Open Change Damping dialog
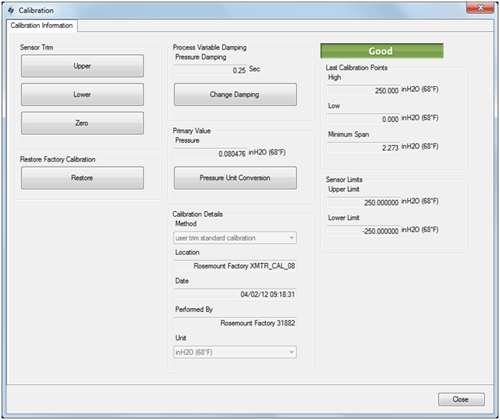Image resolution: width=500 pixels, height=420 pixels. [235, 95]
